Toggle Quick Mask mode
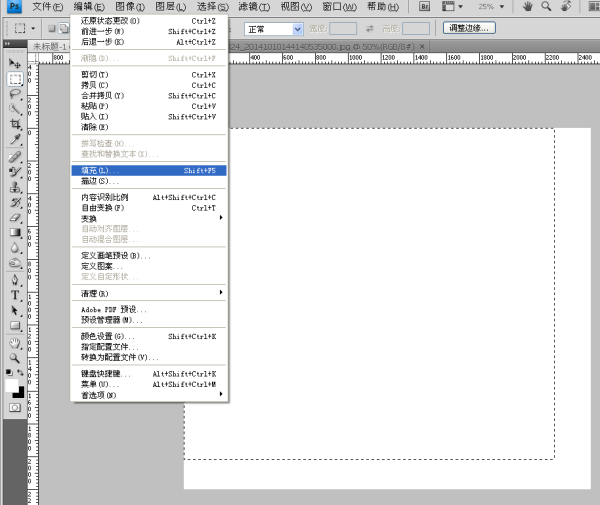The image size is (600, 505). tap(15, 408)
